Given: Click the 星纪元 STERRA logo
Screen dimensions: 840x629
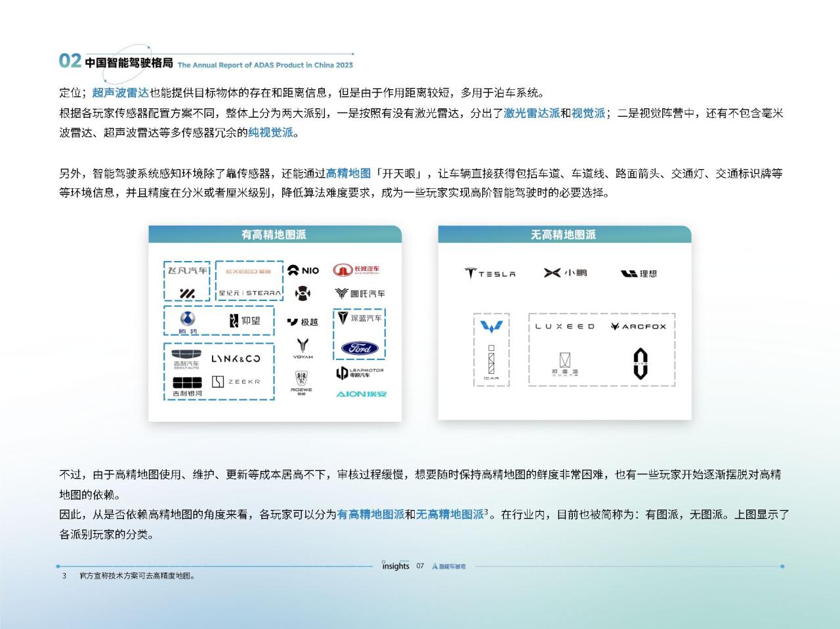Looking at the screenshot, I should [249, 293].
